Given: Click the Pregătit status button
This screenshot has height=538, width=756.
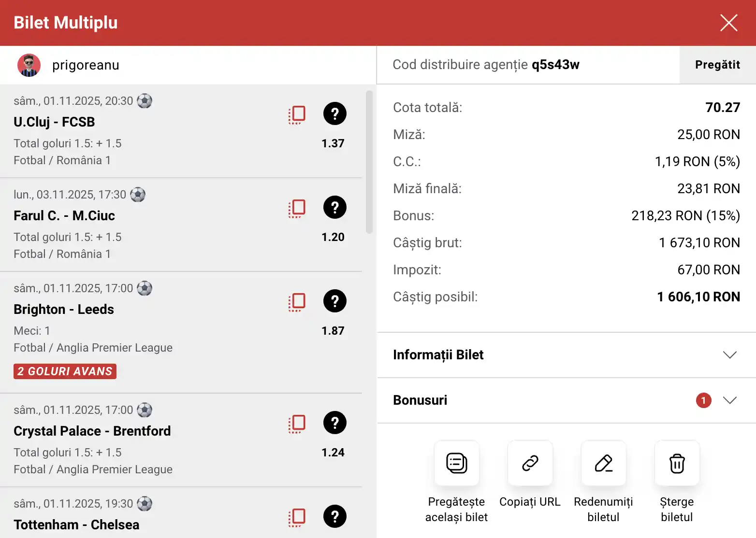Looking at the screenshot, I should pyautogui.click(x=717, y=65).
